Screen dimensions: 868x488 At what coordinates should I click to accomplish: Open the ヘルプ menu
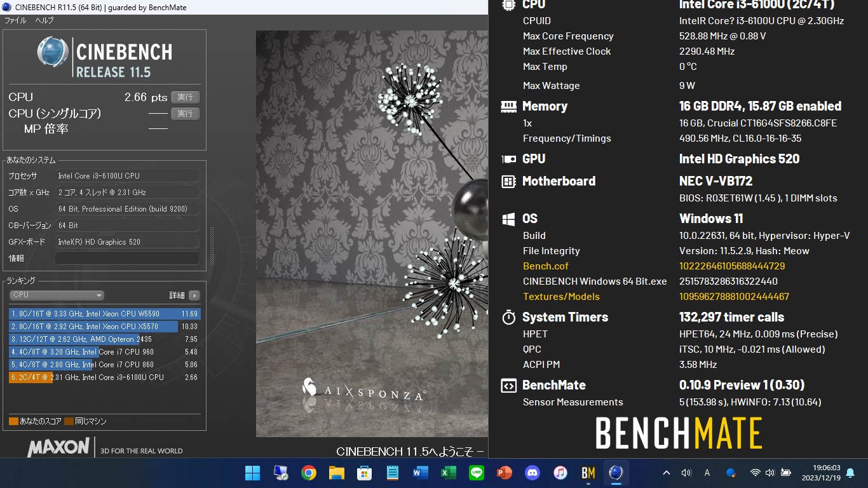[x=44, y=20]
